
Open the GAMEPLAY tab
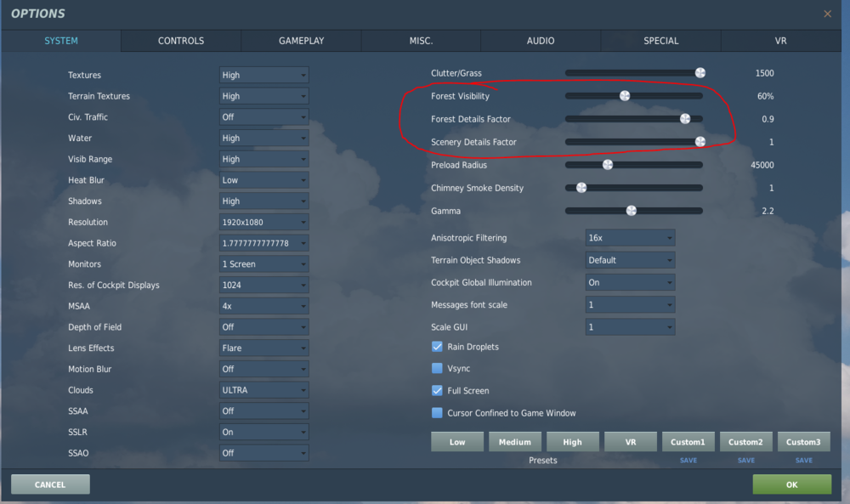pyautogui.click(x=302, y=41)
